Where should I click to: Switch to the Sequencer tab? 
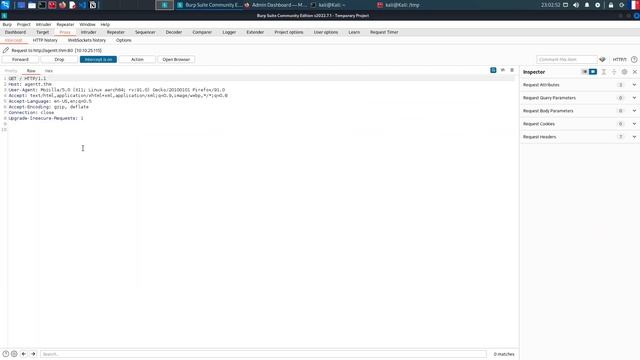(x=145, y=32)
